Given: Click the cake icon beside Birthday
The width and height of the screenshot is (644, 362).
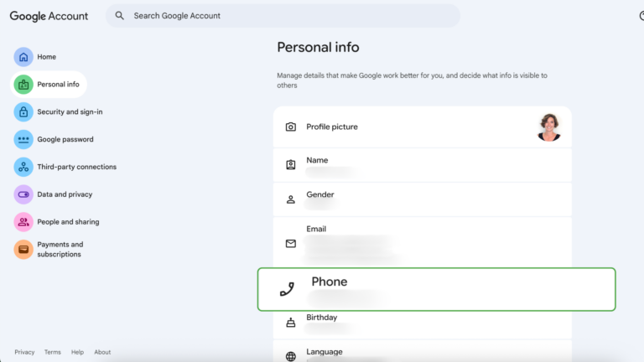Looking at the screenshot, I should (291, 322).
